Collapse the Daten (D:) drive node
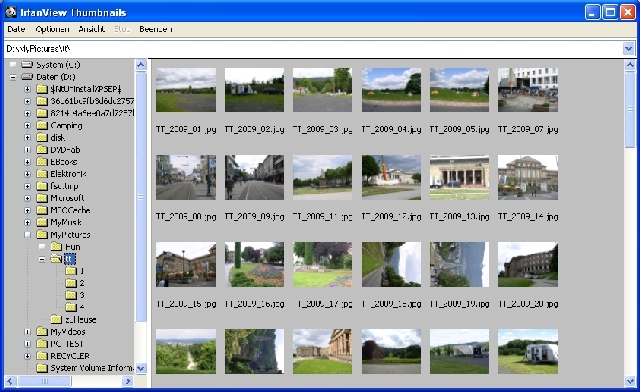Viewport: 640px width, 392px height. pos(13,77)
